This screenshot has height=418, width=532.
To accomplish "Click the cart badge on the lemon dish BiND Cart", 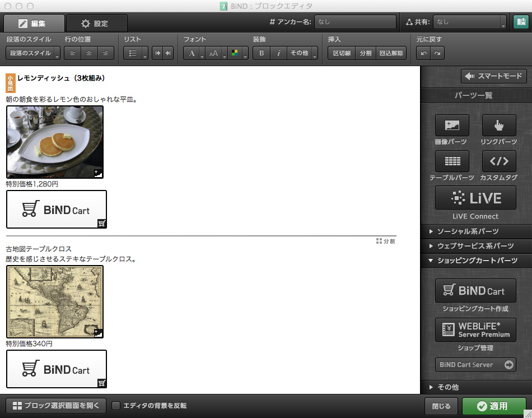I will pyautogui.click(x=102, y=224).
